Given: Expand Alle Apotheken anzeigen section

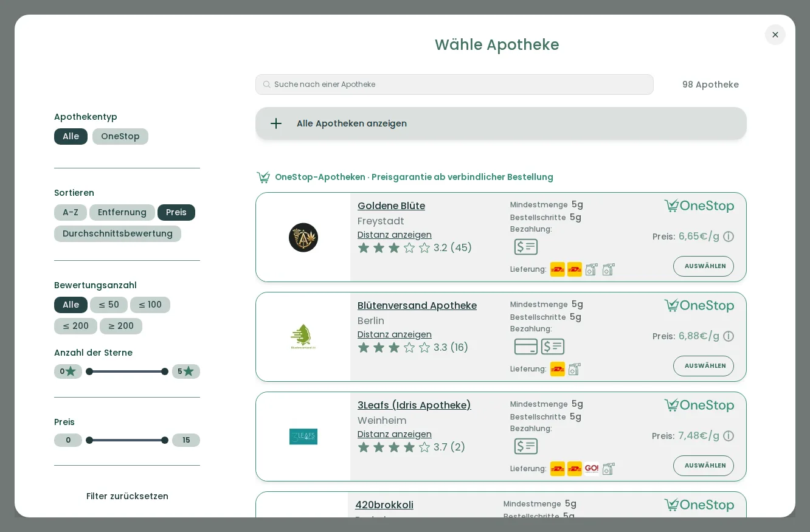Looking at the screenshot, I should coord(501,123).
